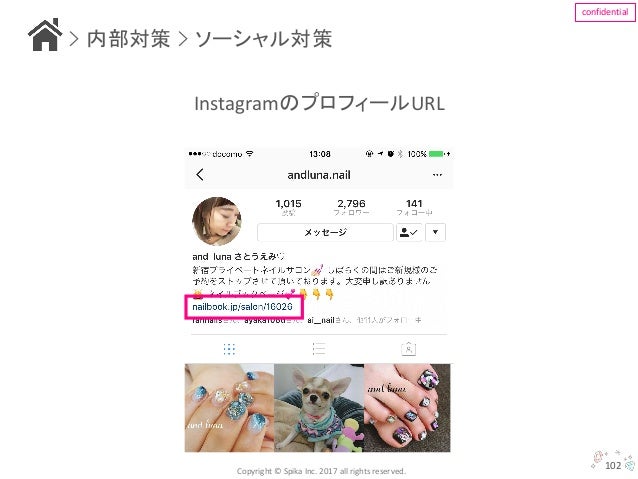
Task: Switch to the list view tab
Action: pyautogui.click(x=319, y=349)
